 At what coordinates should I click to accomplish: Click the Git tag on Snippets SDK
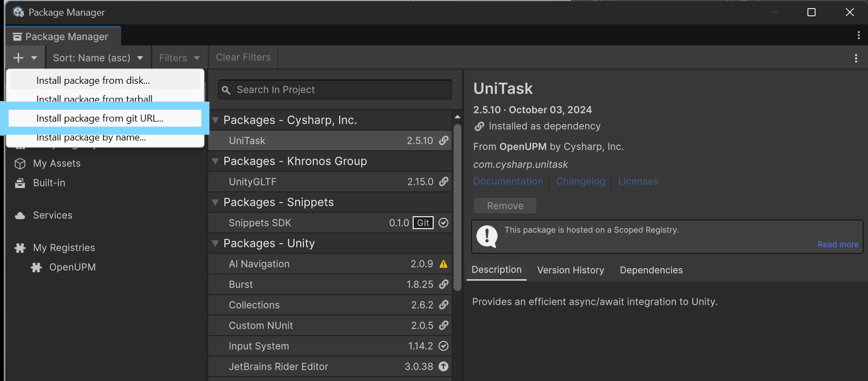pos(423,223)
